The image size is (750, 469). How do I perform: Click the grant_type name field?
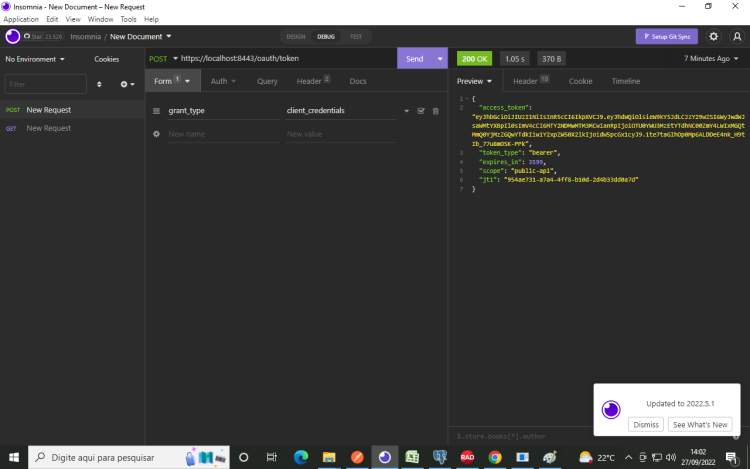[222, 110]
